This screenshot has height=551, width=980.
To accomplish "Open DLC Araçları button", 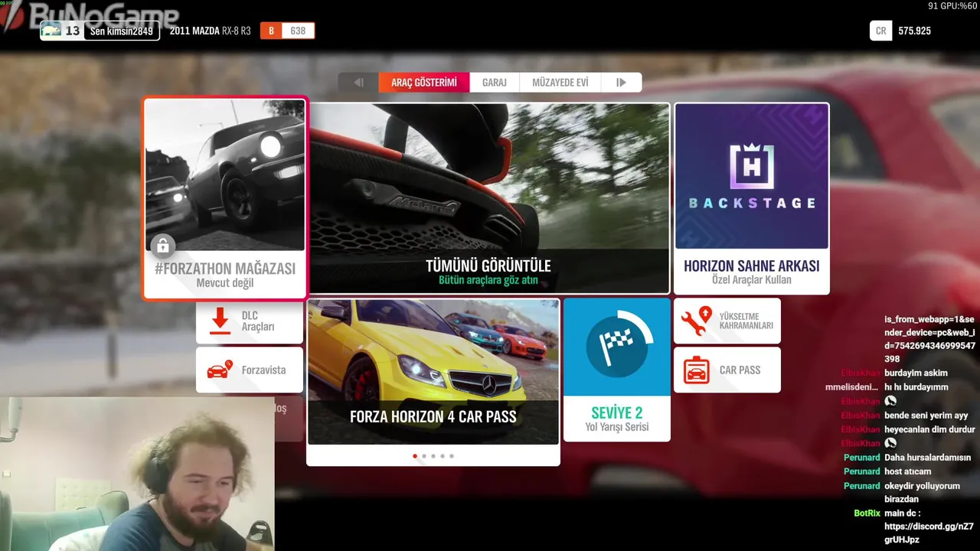I will [250, 321].
